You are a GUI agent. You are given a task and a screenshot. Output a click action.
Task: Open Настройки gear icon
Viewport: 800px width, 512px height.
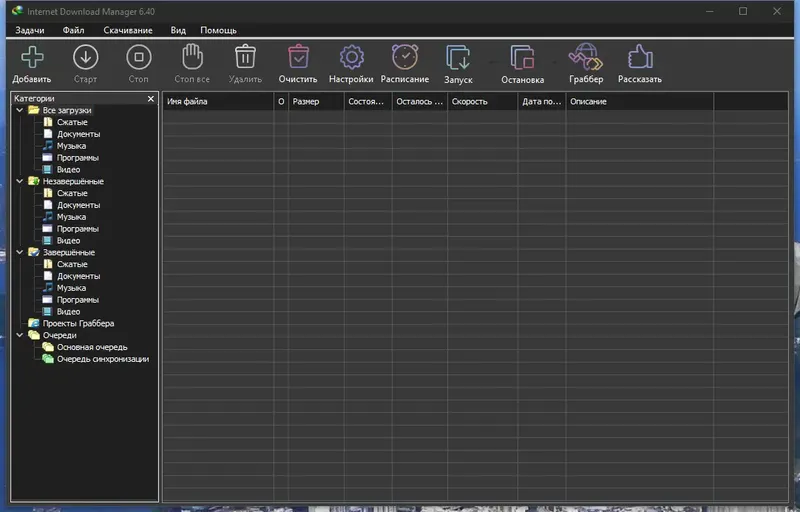[x=352, y=57]
